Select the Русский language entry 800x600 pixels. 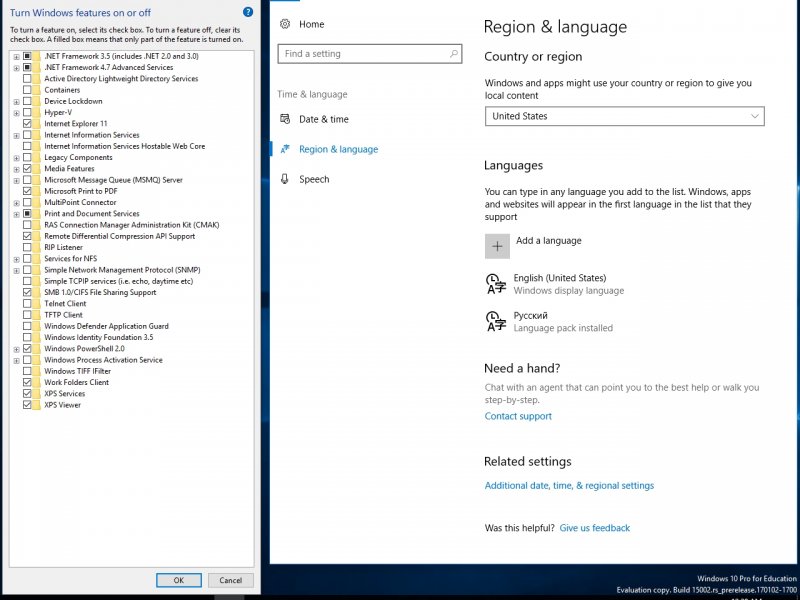click(x=551, y=321)
